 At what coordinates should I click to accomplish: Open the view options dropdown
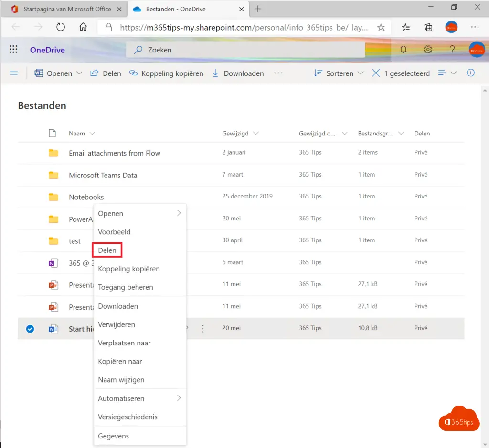(x=447, y=73)
